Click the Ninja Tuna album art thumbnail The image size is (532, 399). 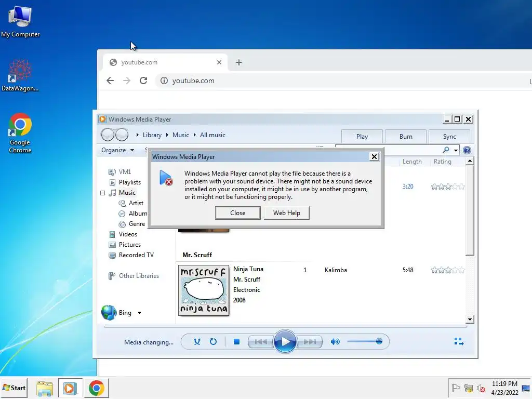(204, 290)
